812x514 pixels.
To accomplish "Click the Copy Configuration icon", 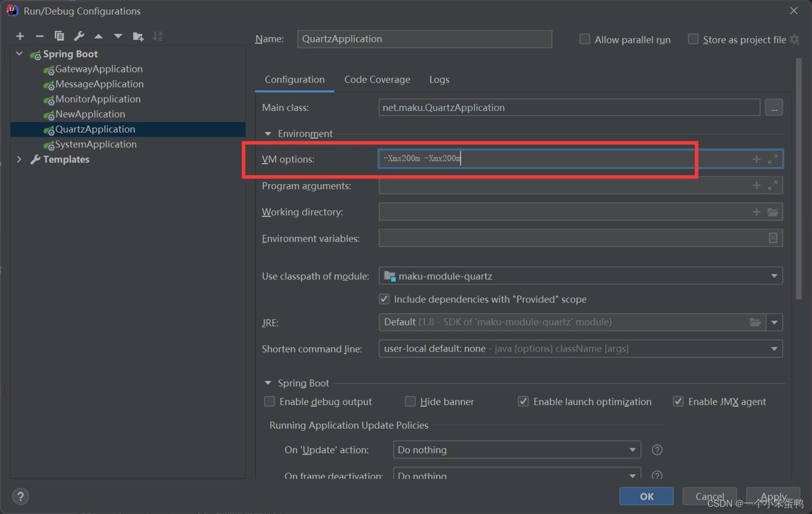I will pos(59,37).
